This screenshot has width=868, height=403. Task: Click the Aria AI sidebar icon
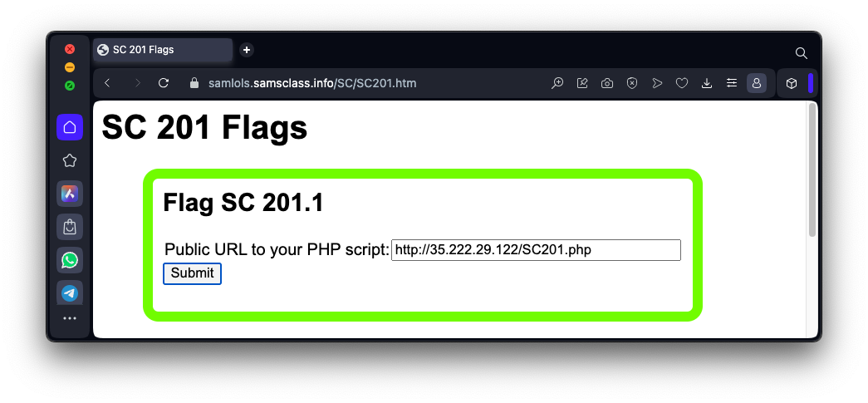click(70, 194)
